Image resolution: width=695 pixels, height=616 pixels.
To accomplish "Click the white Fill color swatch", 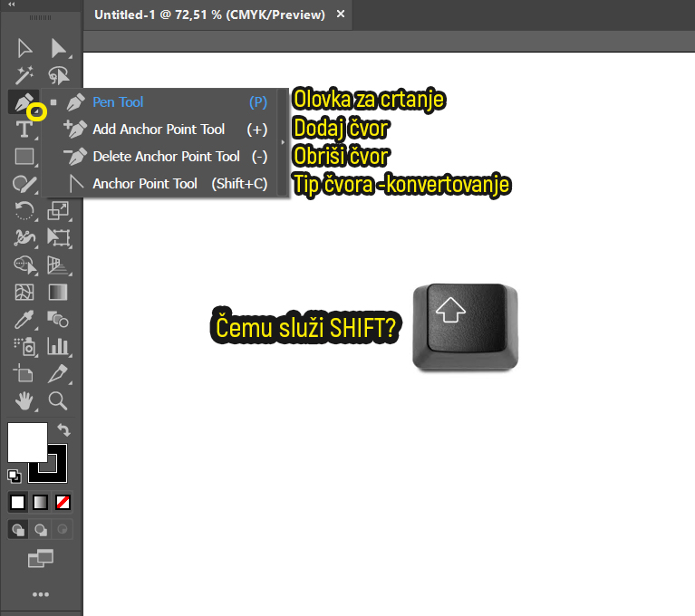I will [27, 442].
